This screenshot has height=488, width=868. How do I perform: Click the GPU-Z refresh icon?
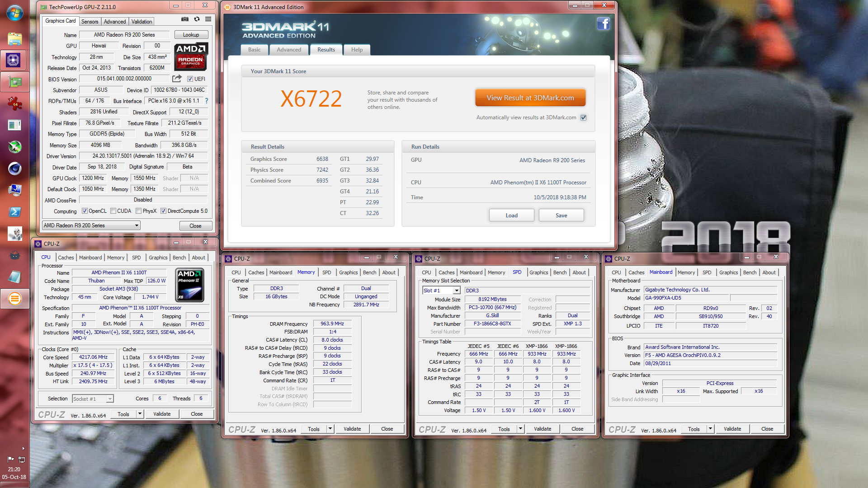[197, 19]
